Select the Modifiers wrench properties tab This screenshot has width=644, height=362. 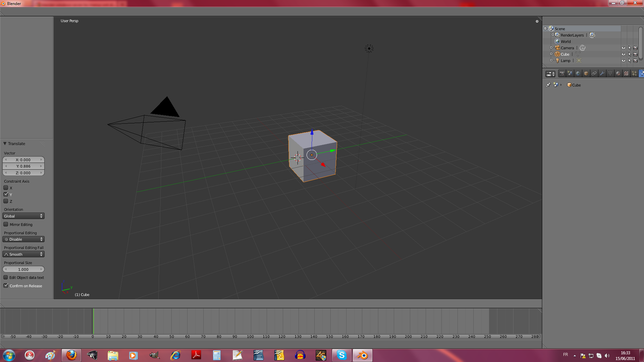602,74
